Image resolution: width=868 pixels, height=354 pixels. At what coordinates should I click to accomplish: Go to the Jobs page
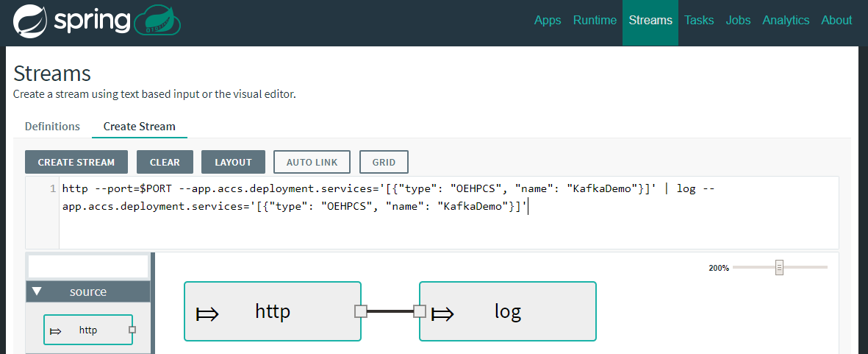click(738, 21)
